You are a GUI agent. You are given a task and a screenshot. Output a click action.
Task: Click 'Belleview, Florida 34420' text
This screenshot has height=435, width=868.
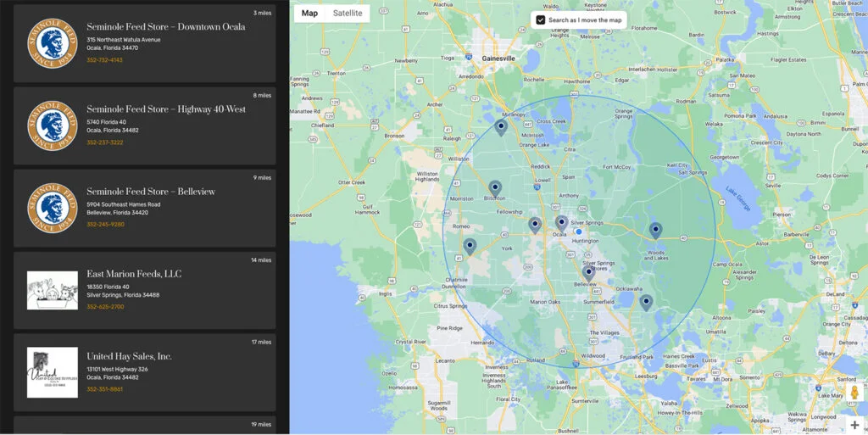coord(117,213)
